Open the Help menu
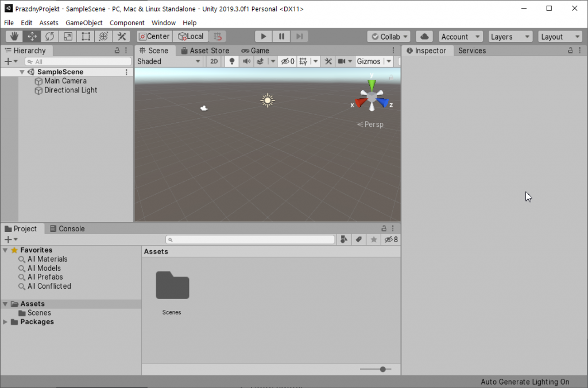The height and width of the screenshot is (388, 588). point(189,23)
